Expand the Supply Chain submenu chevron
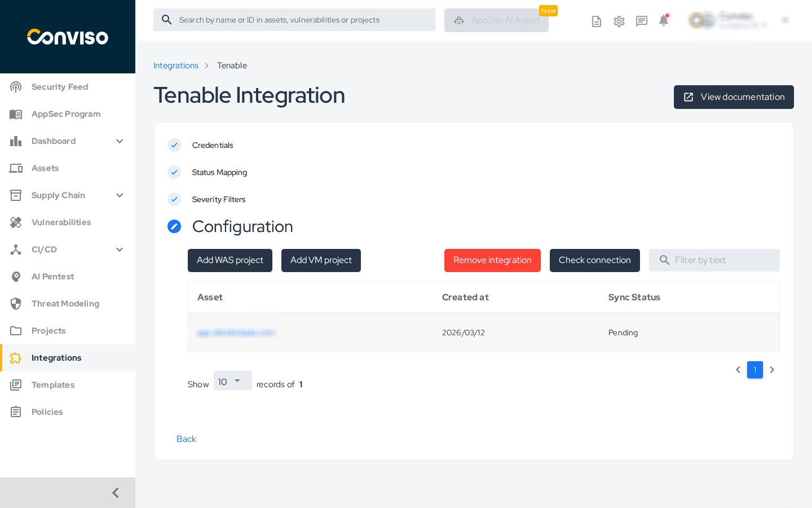812x508 pixels. [x=120, y=195]
